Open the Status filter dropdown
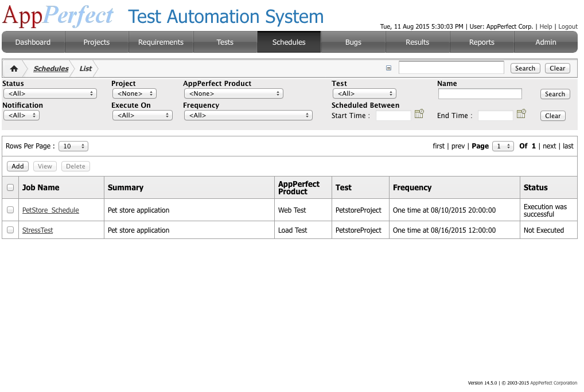Image resolution: width=584 pixels, height=392 pixels. pos(50,94)
